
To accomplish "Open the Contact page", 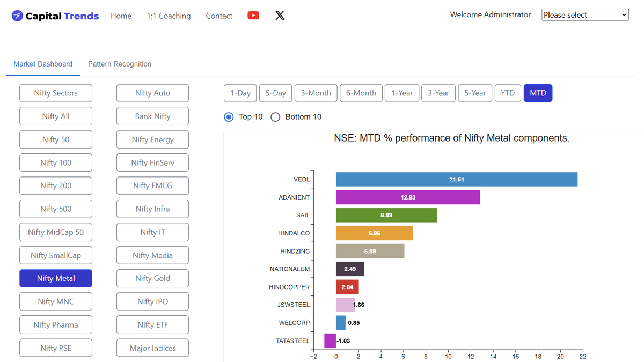I will coord(219,16).
